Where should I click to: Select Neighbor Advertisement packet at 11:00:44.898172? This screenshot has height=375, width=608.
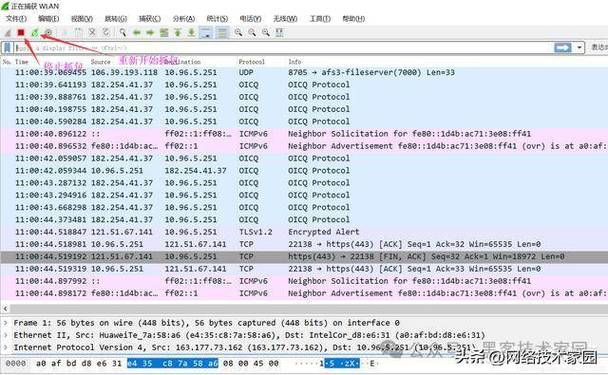click(x=304, y=293)
